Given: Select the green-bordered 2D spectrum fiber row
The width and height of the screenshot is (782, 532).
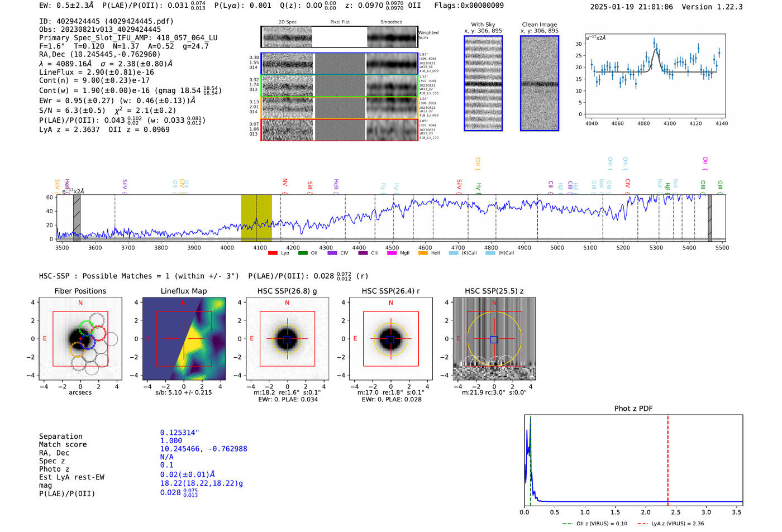Looking at the screenshot, I should [x=339, y=86].
